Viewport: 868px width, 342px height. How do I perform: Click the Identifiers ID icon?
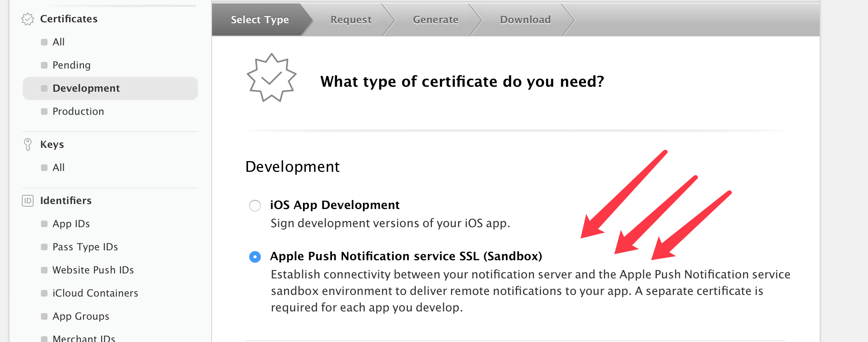(x=28, y=201)
